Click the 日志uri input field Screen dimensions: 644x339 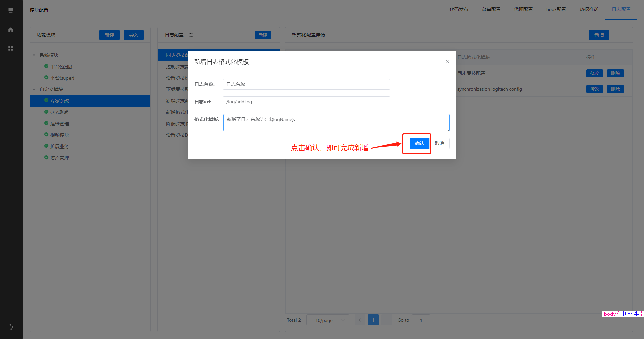click(306, 102)
